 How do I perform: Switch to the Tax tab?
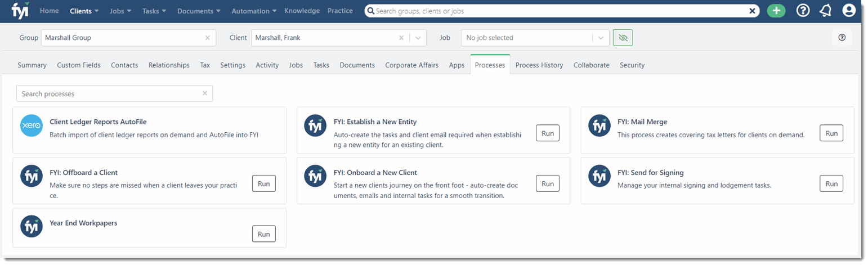click(x=205, y=65)
